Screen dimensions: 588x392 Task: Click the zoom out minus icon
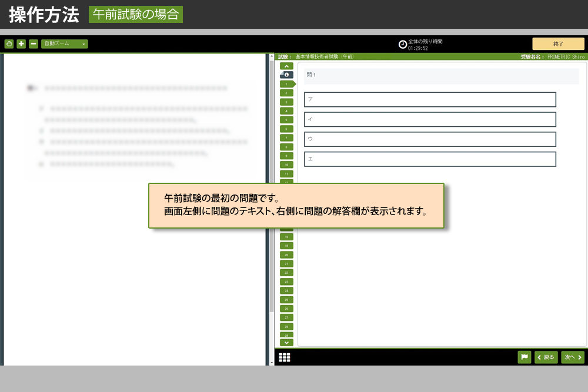coord(34,44)
